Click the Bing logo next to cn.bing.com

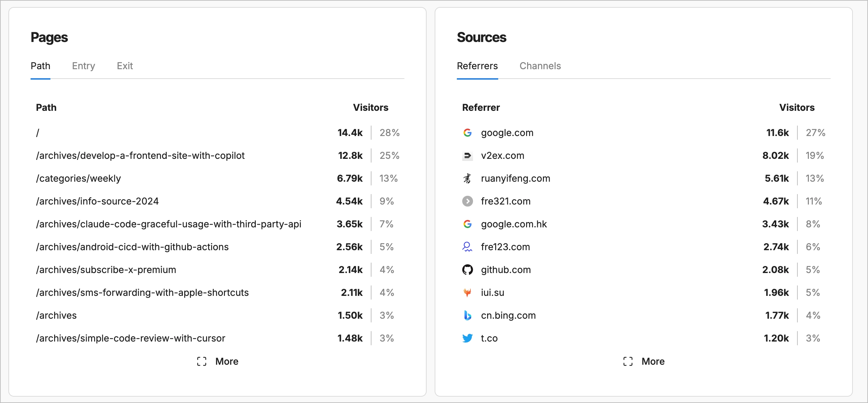467,315
